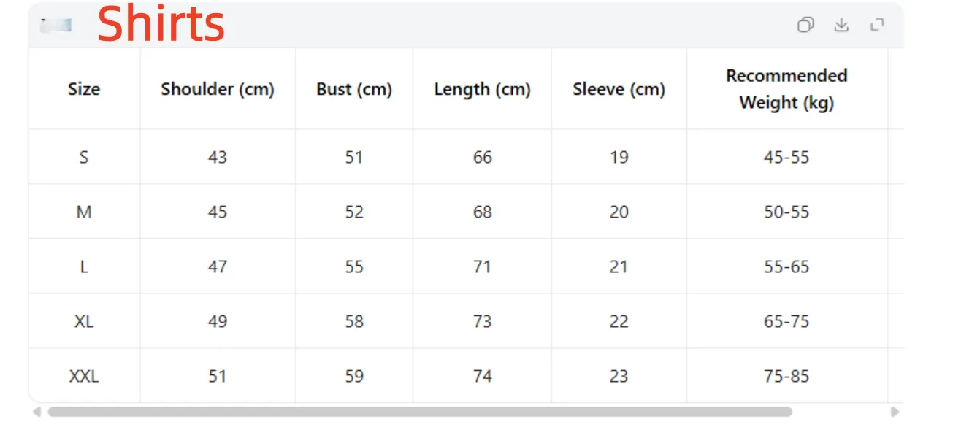Image resolution: width=980 pixels, height=438 pixels.
Task: Select the 75-85 weight cell
Action: [x=787, y=376]
